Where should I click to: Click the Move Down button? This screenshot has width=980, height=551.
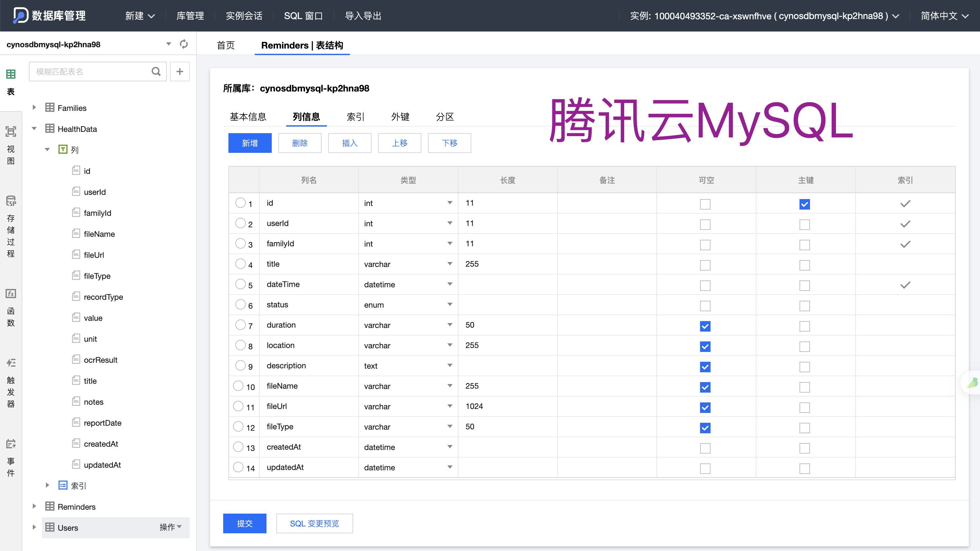(x=449, y=143)
